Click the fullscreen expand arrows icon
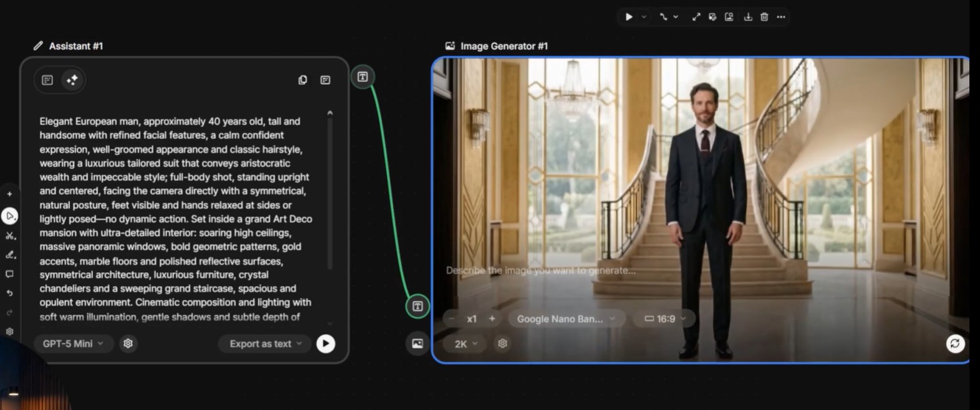This screenshot has width=980, height=410. click(696, 17)
